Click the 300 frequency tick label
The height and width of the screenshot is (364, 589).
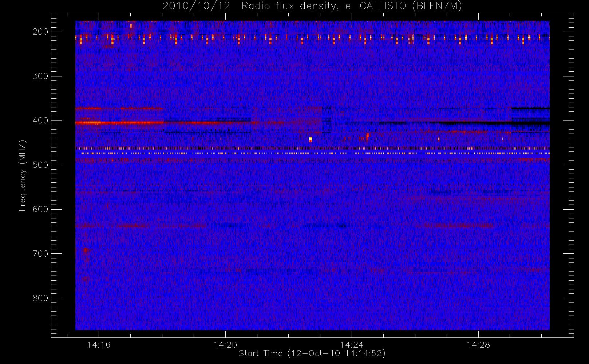(x=40, y=76)
